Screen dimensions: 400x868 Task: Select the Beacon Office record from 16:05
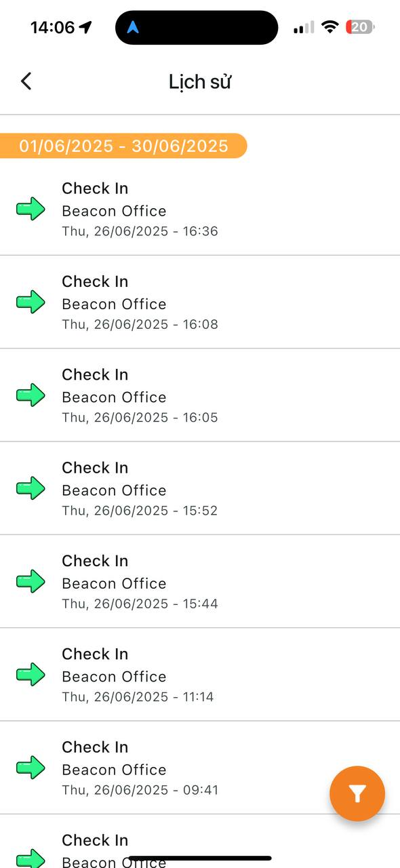[200, 395]
